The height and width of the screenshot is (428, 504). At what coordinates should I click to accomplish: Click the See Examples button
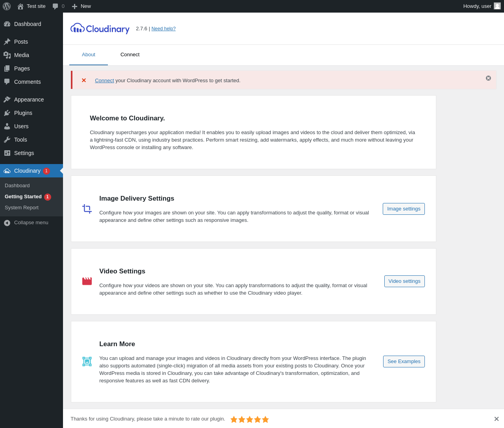coord(404,362)
